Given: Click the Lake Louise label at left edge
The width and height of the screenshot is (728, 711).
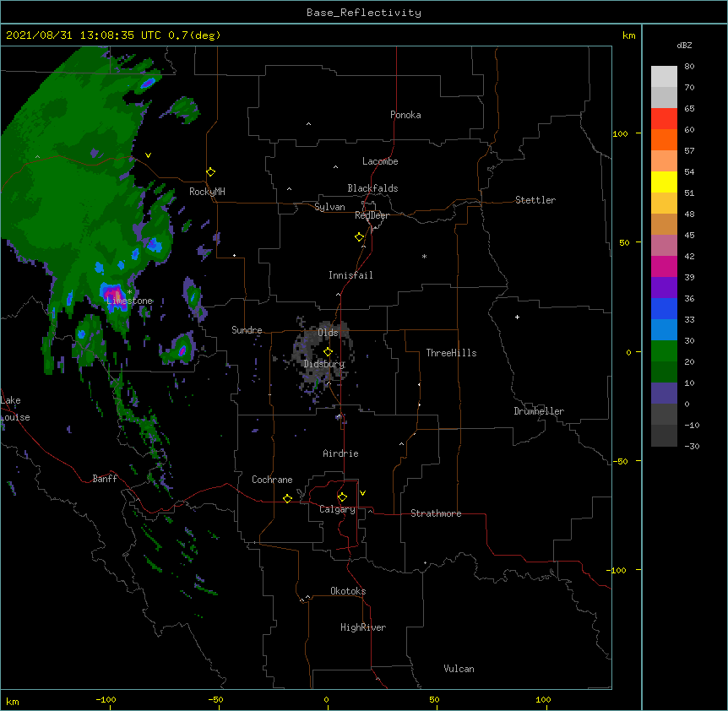Looking at the screenshot, I should point(15,409).
